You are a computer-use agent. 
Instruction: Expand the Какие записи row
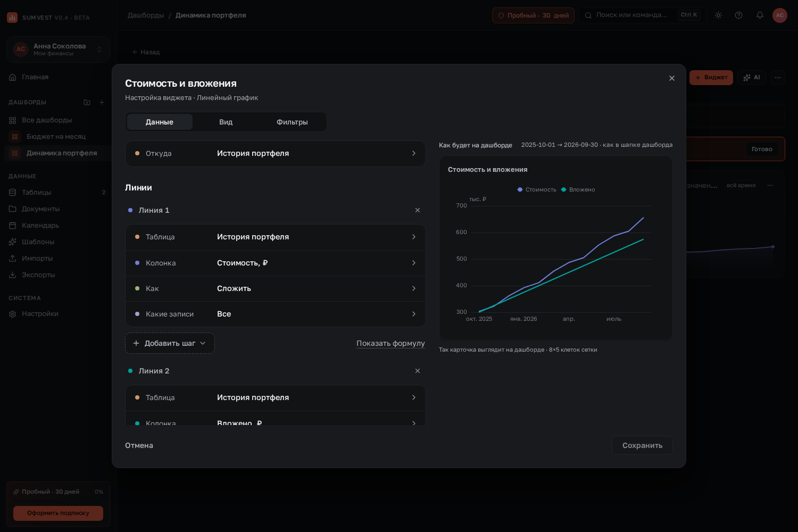276,314
